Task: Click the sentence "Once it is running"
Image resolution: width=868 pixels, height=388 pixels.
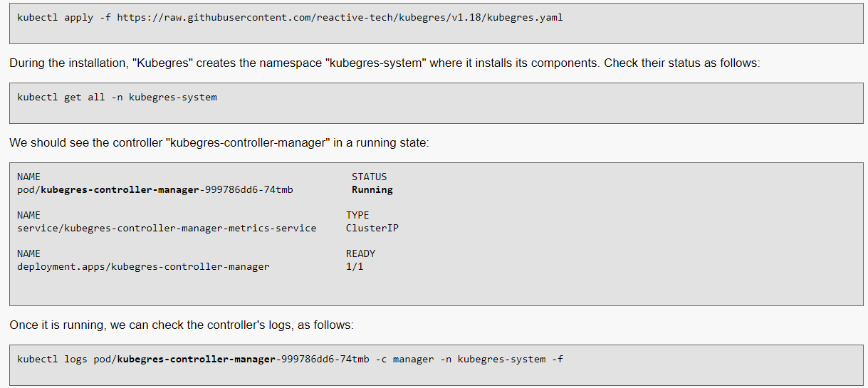Action: tap(181, 325)
